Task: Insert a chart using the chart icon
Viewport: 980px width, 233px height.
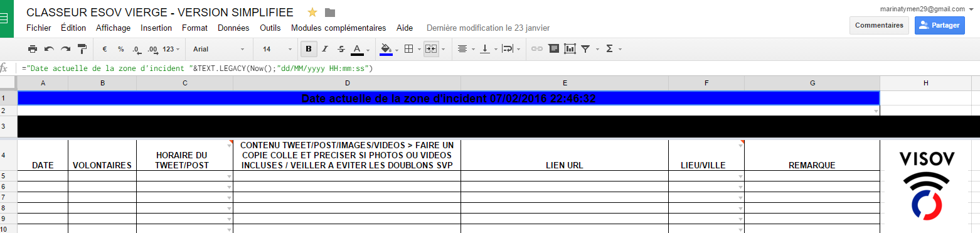Action: (x=570, y=49)
